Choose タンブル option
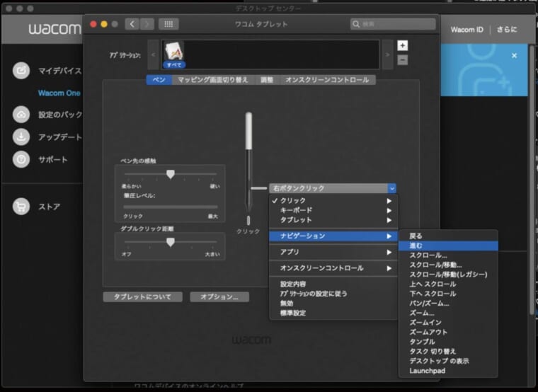The width and height of the screenshot is (538, 392). coord(448,342)
